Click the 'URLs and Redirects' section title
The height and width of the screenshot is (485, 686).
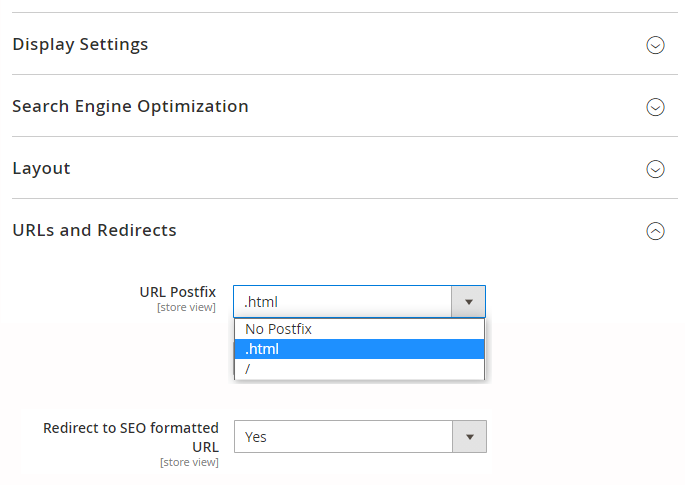pos(94,231)
